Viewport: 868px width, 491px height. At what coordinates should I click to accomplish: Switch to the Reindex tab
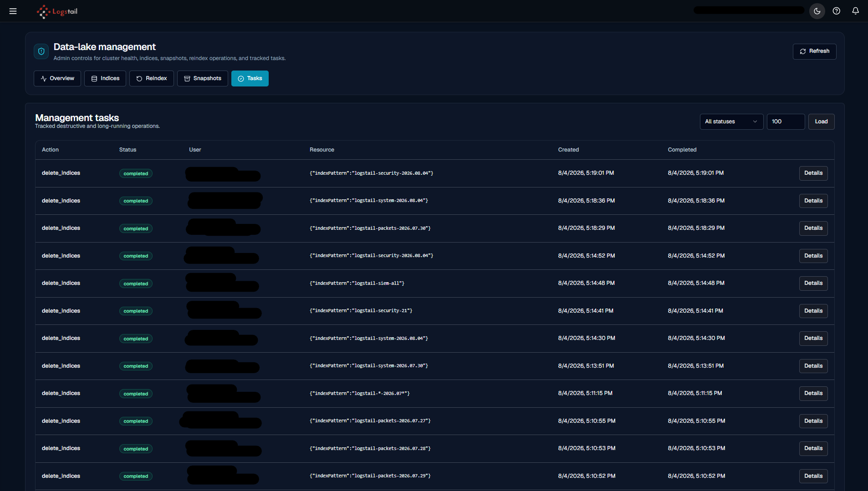click(152, 78)
